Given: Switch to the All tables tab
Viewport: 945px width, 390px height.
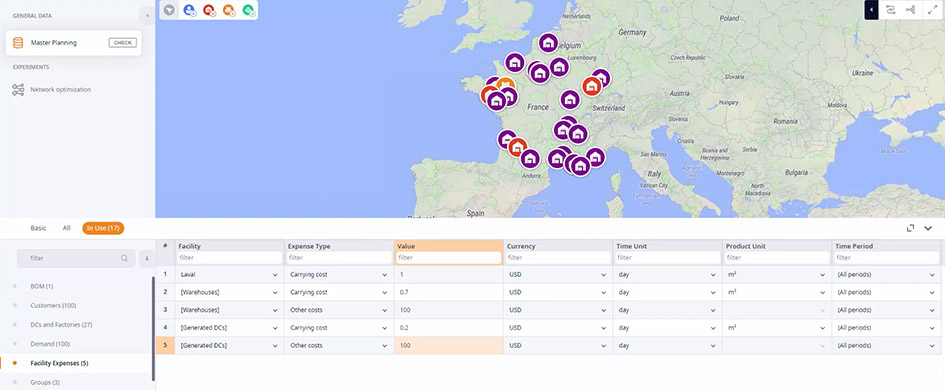Looking at the screenshot, I should point(66,228).
